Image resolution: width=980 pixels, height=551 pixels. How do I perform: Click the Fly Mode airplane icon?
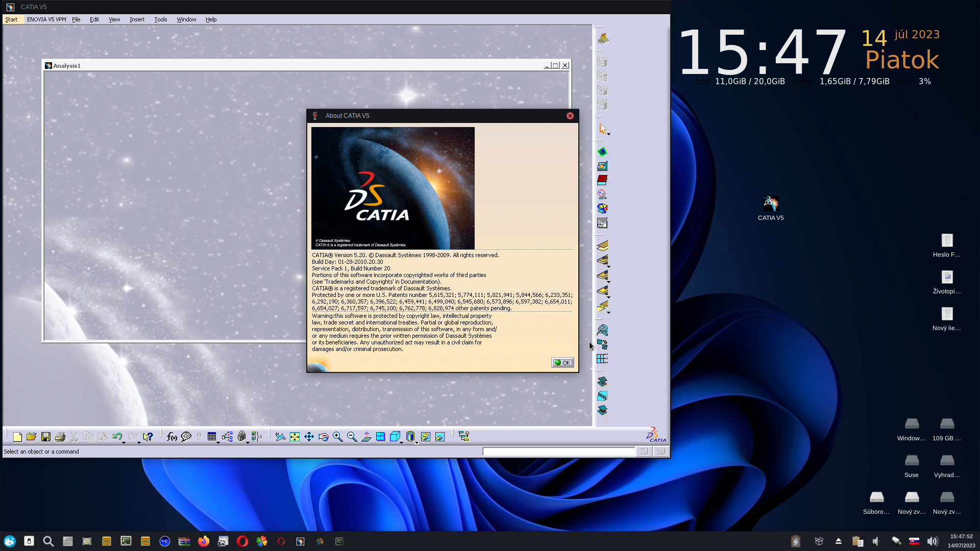coord(281,437)
